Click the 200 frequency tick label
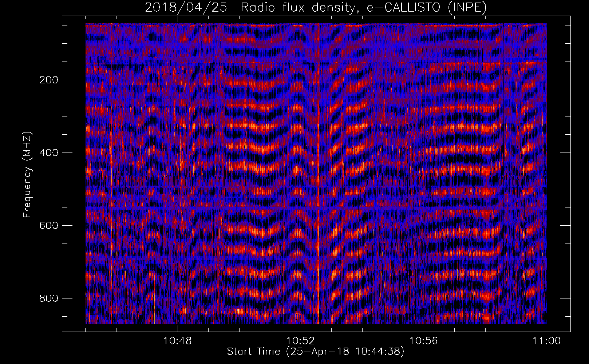 pos(48,80)
